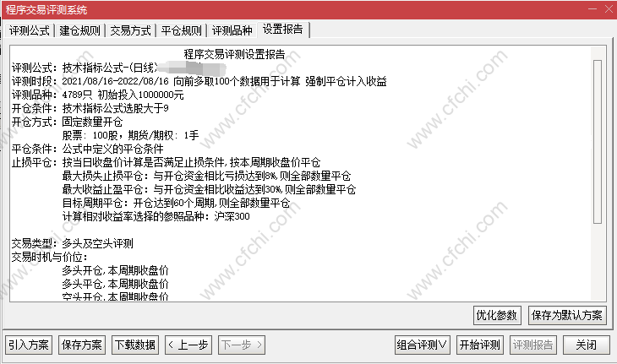This screenshot has width=617, height=364.
Task: Click the 下载数据 button
Action: 135,345
